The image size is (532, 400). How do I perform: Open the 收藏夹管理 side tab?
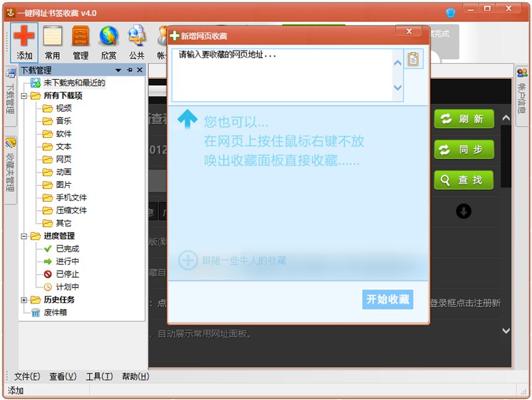coord(11,170)
